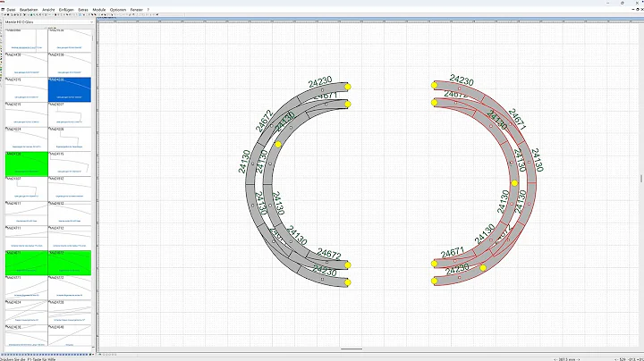Select the Ma24207 track thumbnail
The image size is (644, 361).
coord(70,114)
